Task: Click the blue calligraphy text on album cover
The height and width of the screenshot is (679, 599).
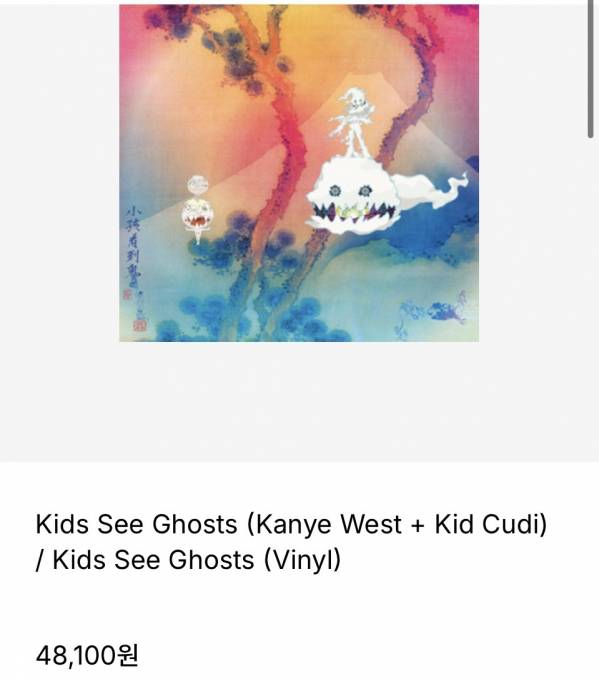Action: tap(133, 248)
